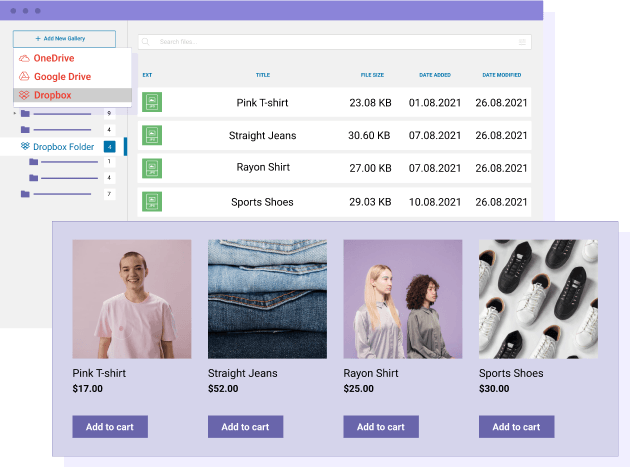The width and height of the screenshot is (630, 467).
Task: Click the Dropbox logo icon in menu
Action: coord(24,95)
